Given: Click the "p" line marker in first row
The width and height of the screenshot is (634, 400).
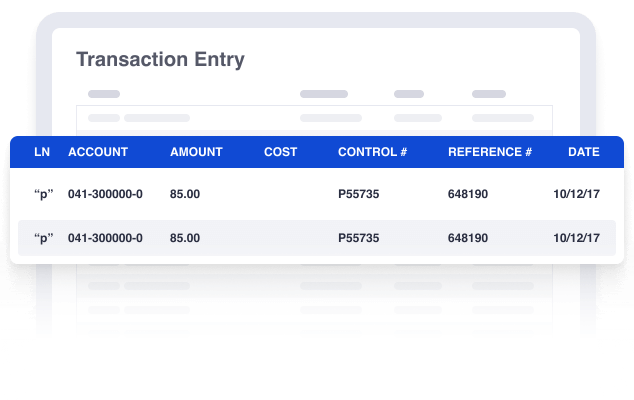Looking at the screenshot, I should pos(44,195).
